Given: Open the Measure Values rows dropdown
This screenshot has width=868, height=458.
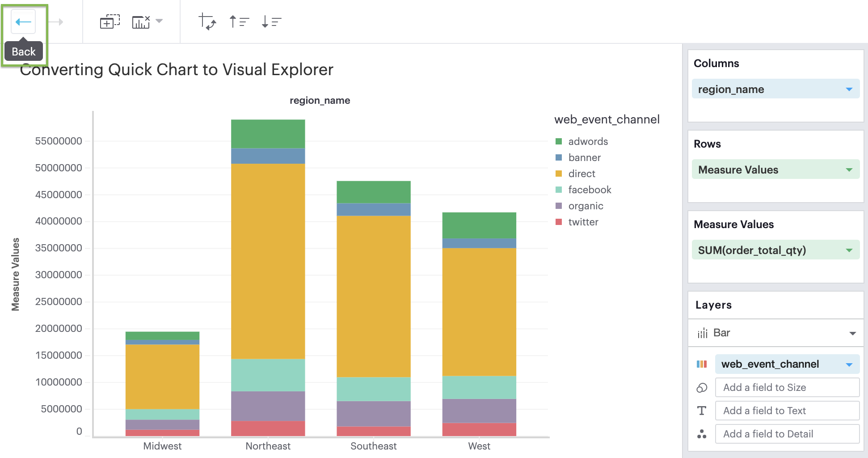Looking at the screenshot, I should (849, 169).
